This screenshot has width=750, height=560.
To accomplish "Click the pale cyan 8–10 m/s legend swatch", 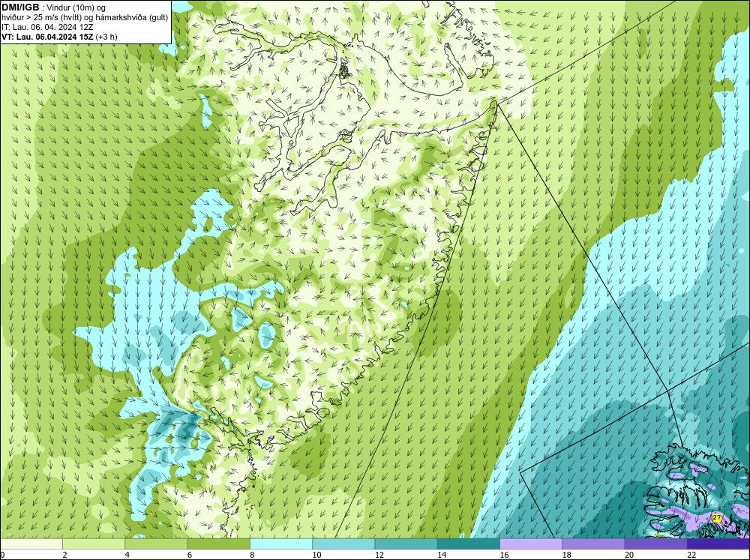I will [x=281, y=544].
